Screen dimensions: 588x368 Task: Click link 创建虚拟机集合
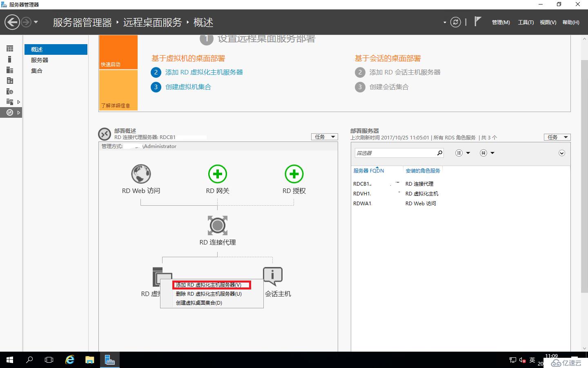point(188,87)
